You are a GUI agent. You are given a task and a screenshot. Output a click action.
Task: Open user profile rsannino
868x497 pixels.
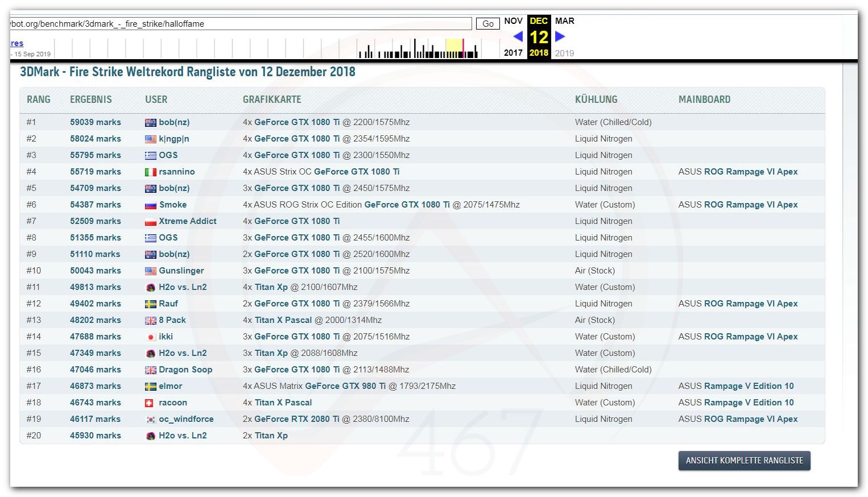(177, 172)
